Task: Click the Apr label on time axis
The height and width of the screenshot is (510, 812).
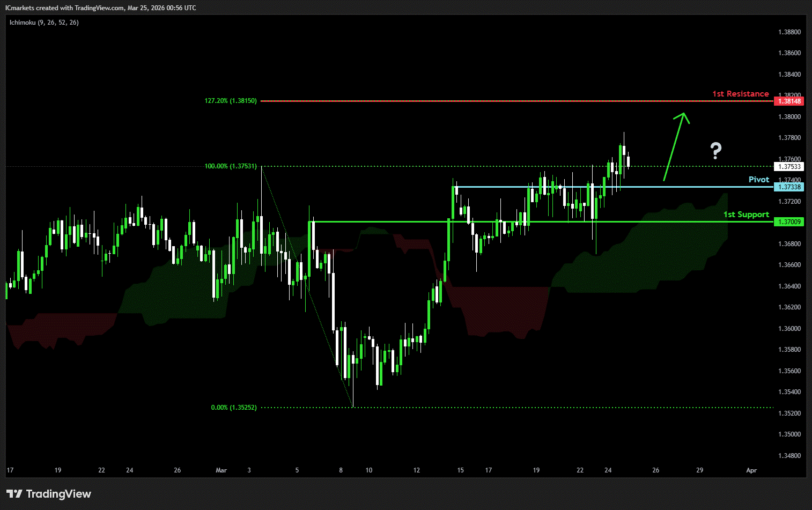Action: click(x=751, y=470)
